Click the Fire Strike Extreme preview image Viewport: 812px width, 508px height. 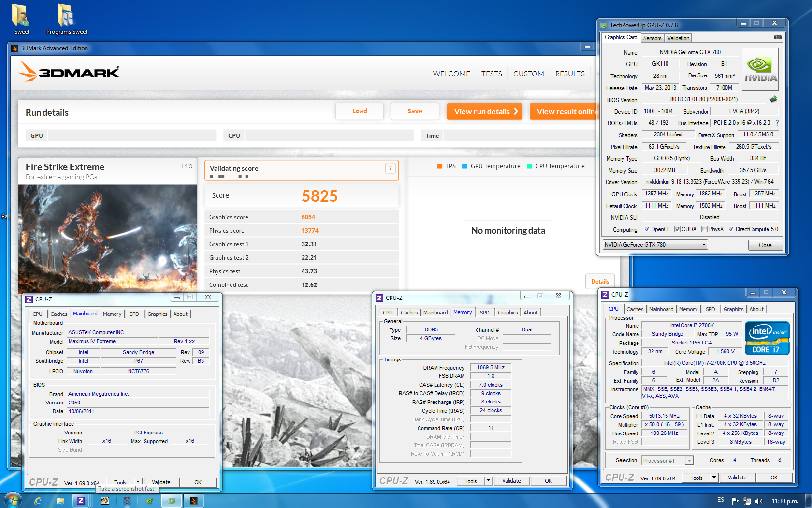107,239
